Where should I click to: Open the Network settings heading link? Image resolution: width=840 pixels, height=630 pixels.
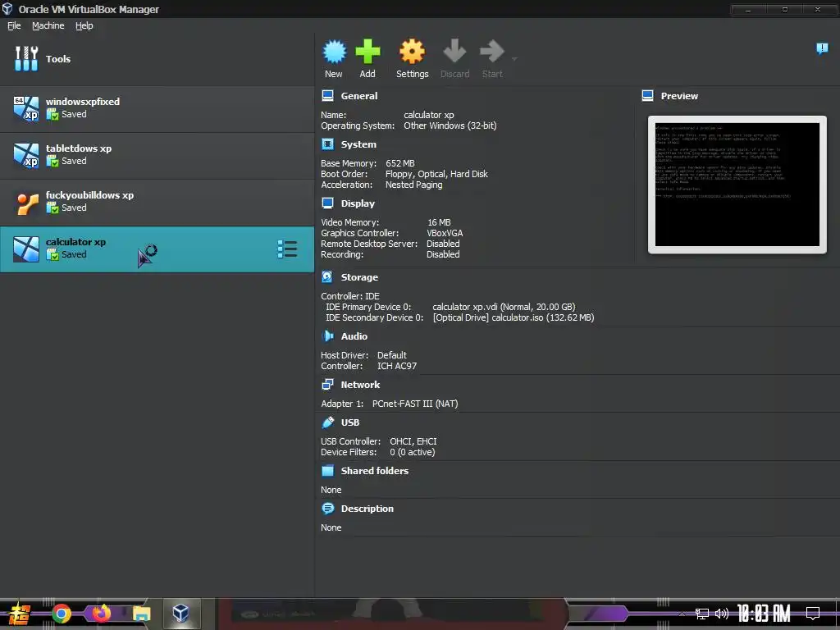coord(360,385)
